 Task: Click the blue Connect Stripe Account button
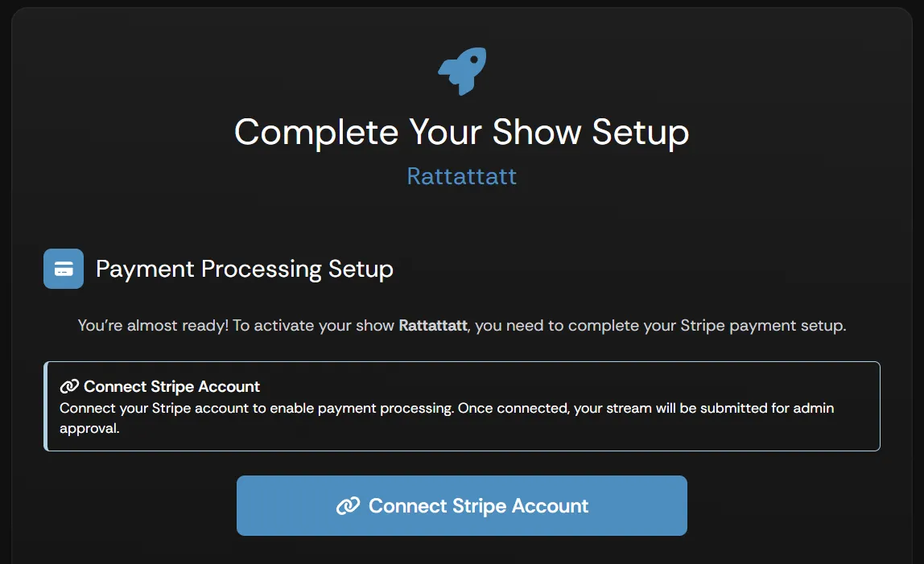[x=461, y=505]
